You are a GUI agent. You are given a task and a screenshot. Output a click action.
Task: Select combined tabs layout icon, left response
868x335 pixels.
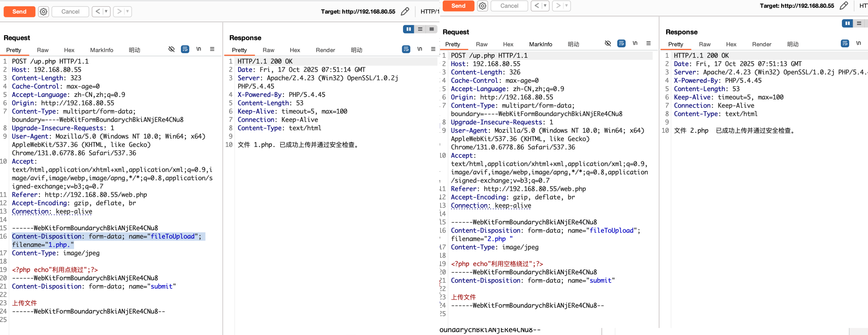(431, 29)
